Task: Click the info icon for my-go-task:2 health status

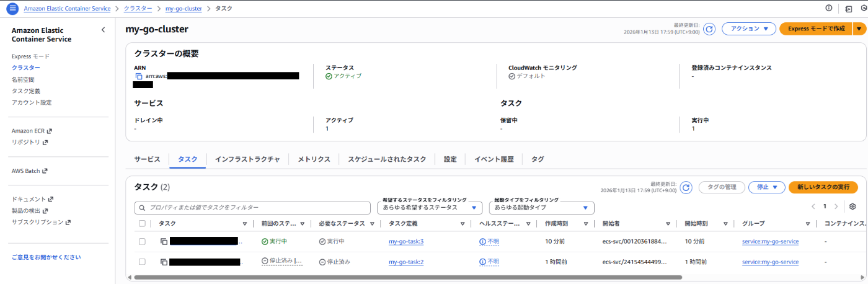Action: [x=482, y=262]
